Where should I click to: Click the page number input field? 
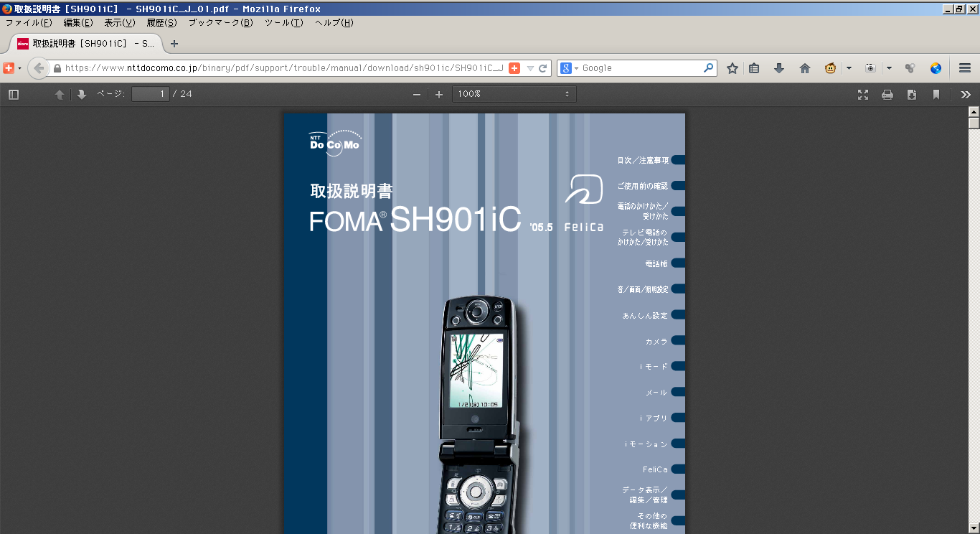[151, 94]
